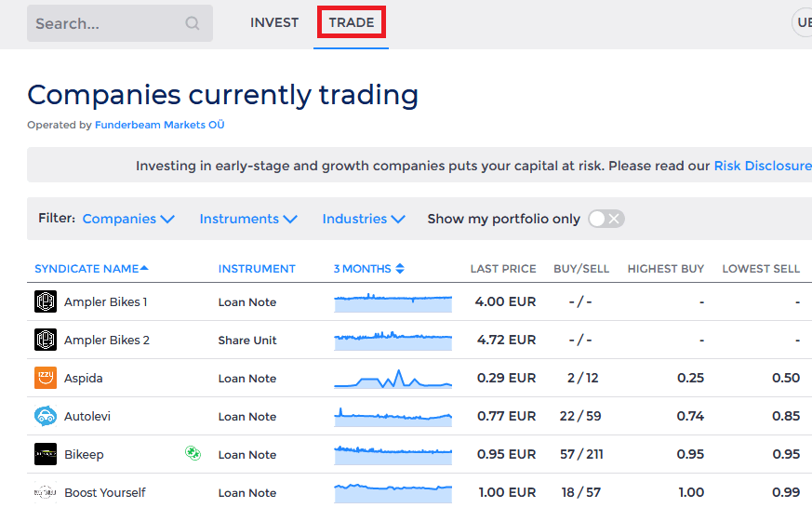
Task: Click Boost Yourself lowest sell 0.99
Action: 786,492
